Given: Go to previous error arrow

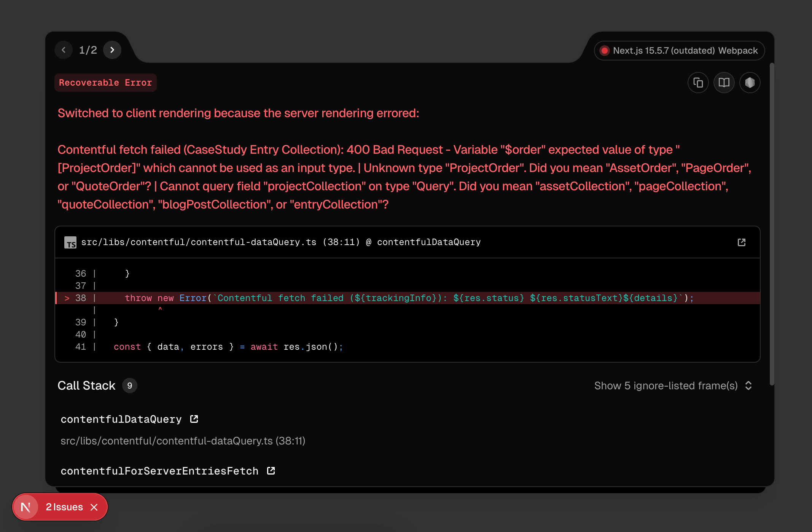Looking at the screenshot, I should pos(64,50).
